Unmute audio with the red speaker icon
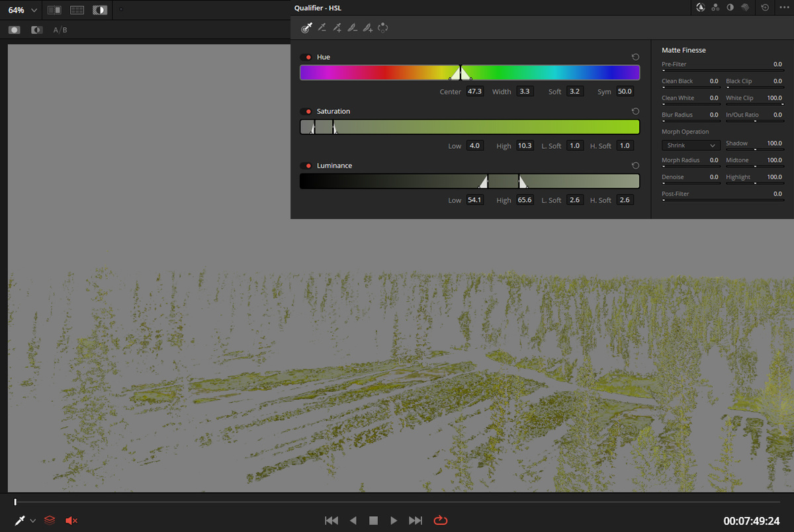Image resolution: width=794 pixels, height=532 pixels. tap(71, 521)
